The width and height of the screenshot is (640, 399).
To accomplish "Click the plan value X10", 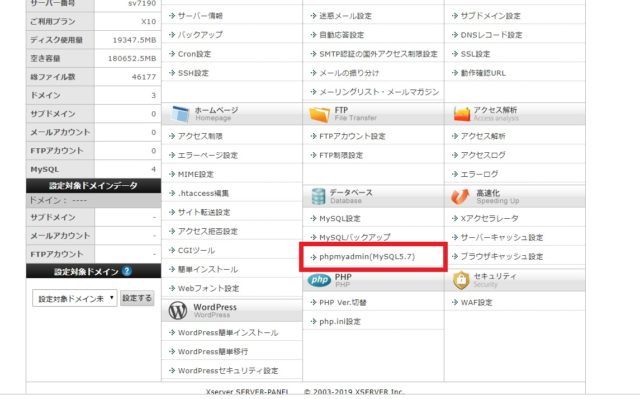I will [149, 22].
